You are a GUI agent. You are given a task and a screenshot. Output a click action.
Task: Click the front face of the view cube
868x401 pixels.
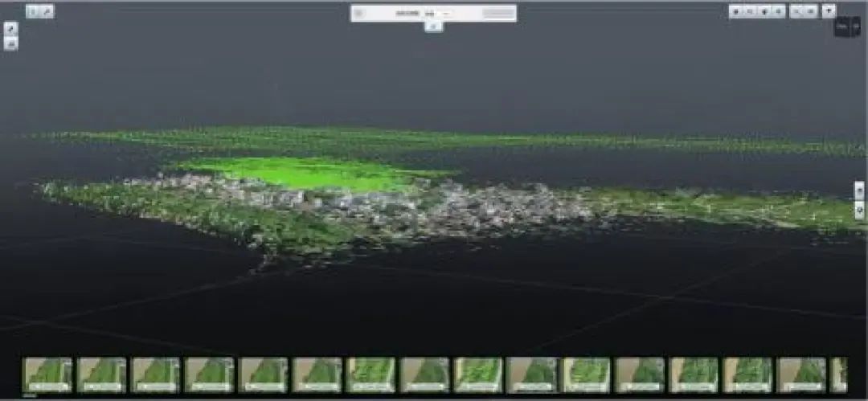[841, 27]
